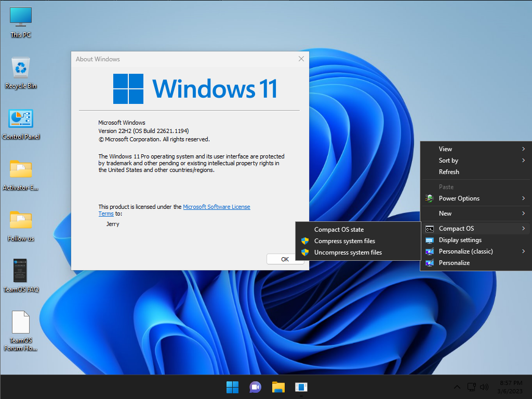This screenshot has height=399, width=532.
Task: Click the shield icon beside Compress system files
Action: pos(304,241)
